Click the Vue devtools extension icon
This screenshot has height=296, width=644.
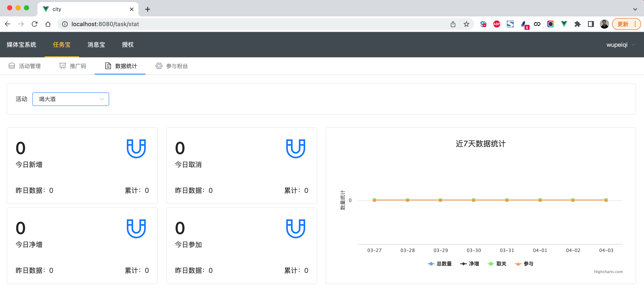(x=564, y=24)
